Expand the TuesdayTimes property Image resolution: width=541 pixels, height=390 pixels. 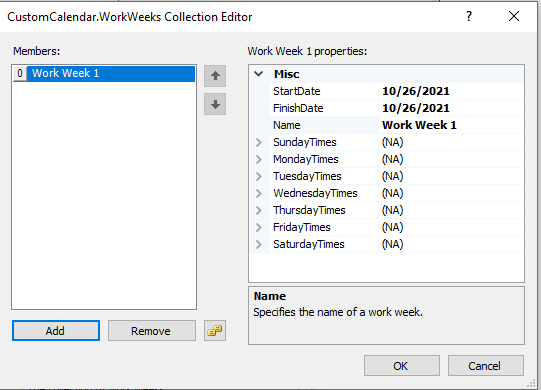pyautogui.click(x=258, y=176)
